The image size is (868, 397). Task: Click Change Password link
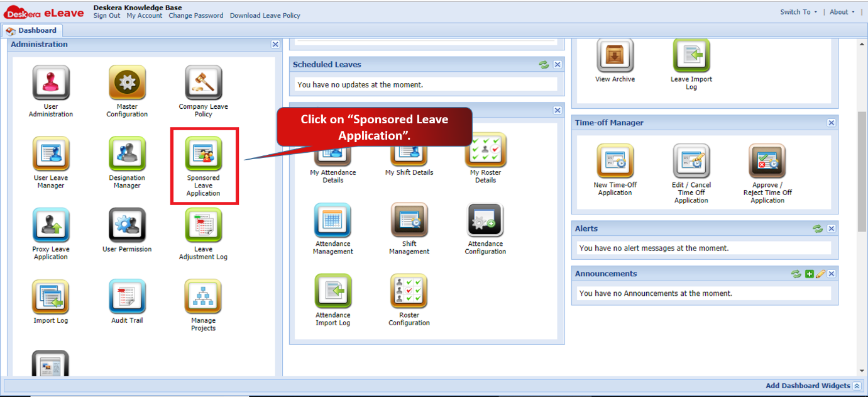point(196,16)
